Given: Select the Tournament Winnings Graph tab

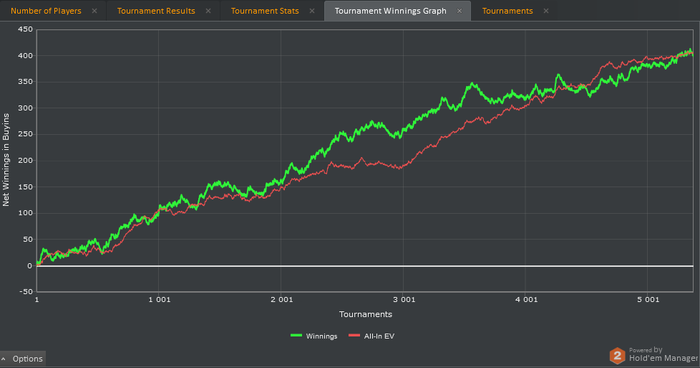Looking at the screenshot, I should [x=390, y=11].
